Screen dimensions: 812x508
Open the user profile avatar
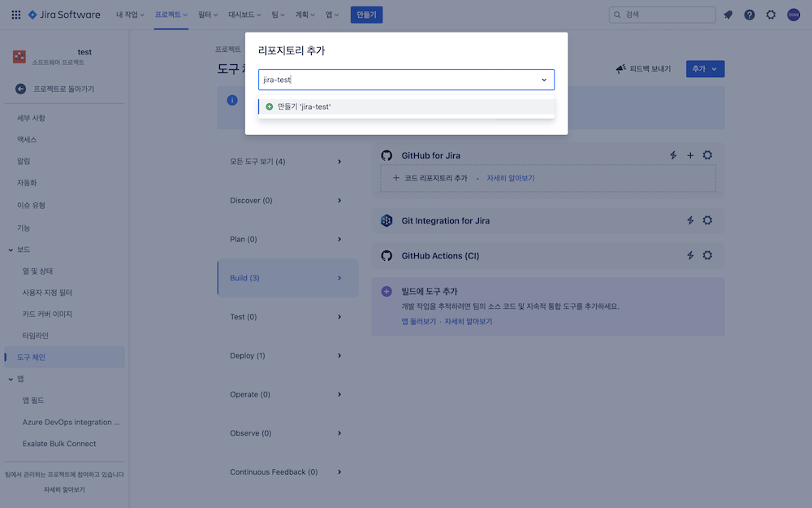point(793,15)
